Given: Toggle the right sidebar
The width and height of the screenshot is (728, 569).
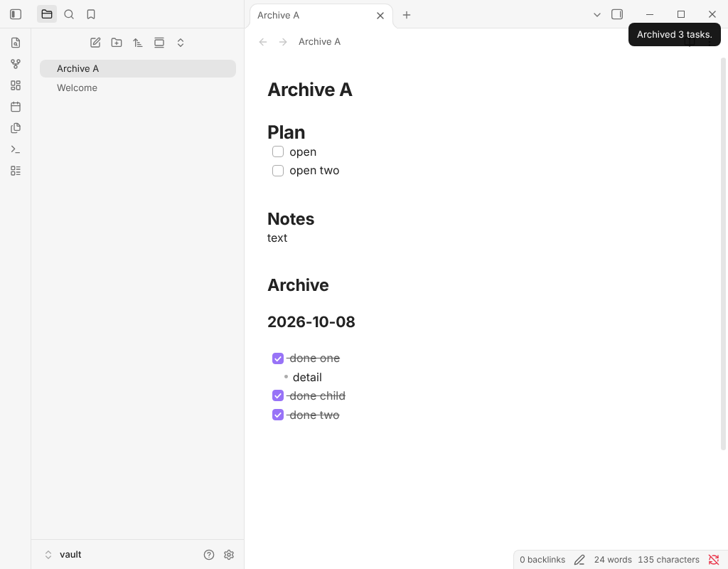Looking at the screenshot, I should (617, 14).
